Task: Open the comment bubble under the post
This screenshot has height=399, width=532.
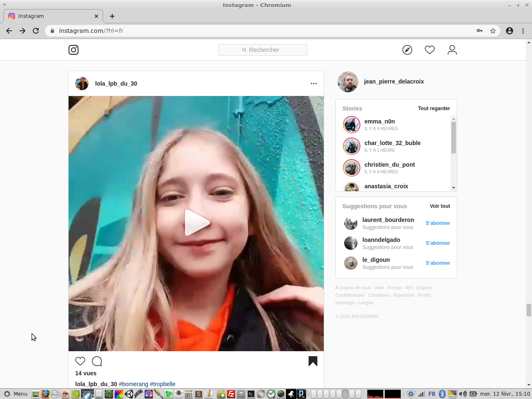Action: (x=97, y=361)
